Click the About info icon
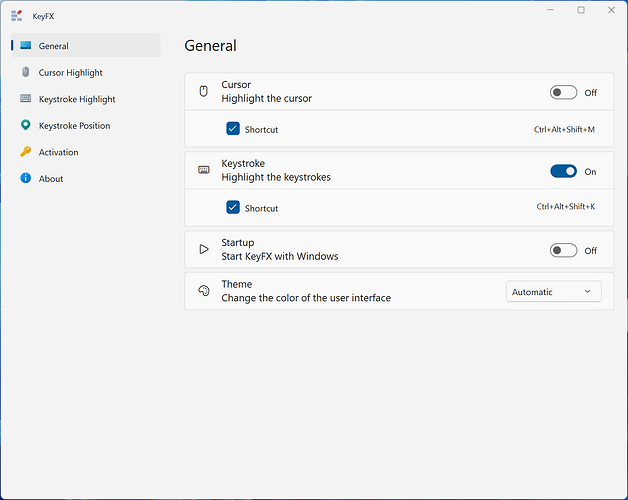The height and width of the screenshot is (500, 628). point(25,179)
